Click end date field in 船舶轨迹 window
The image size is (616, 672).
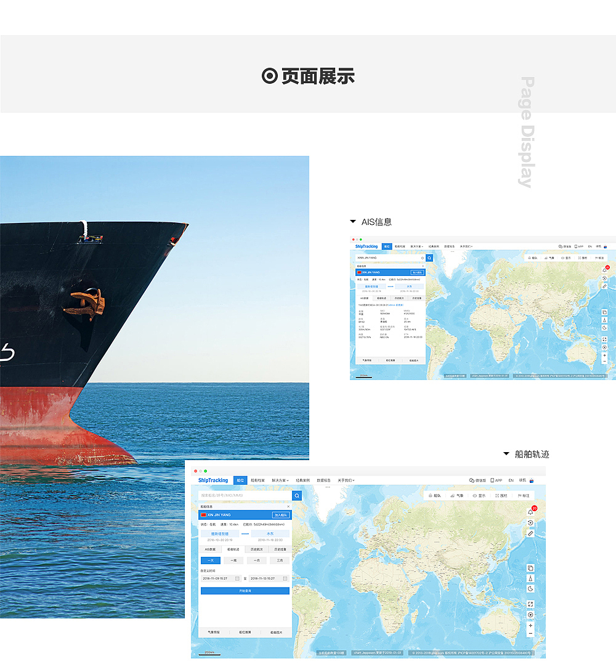click(269, 578)
